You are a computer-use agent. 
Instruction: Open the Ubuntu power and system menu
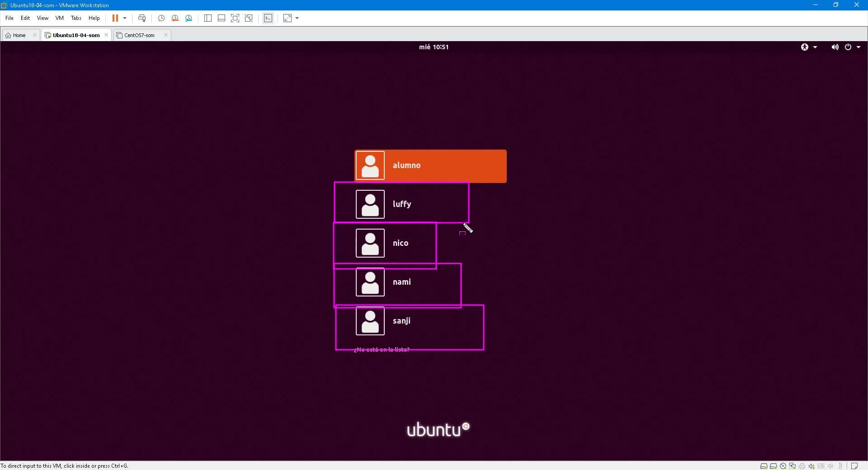tap(852, 47)
